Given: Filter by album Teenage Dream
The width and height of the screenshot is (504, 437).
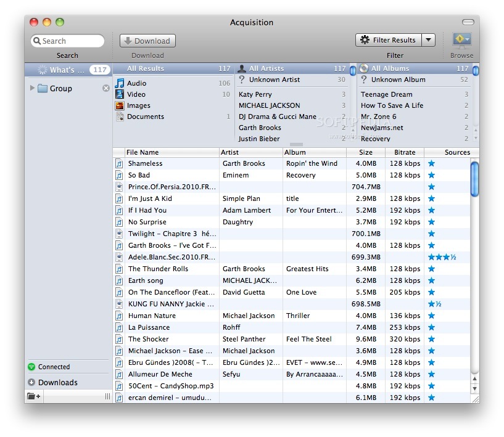Looking at the screenshot, I should click(x=414, y=94).
